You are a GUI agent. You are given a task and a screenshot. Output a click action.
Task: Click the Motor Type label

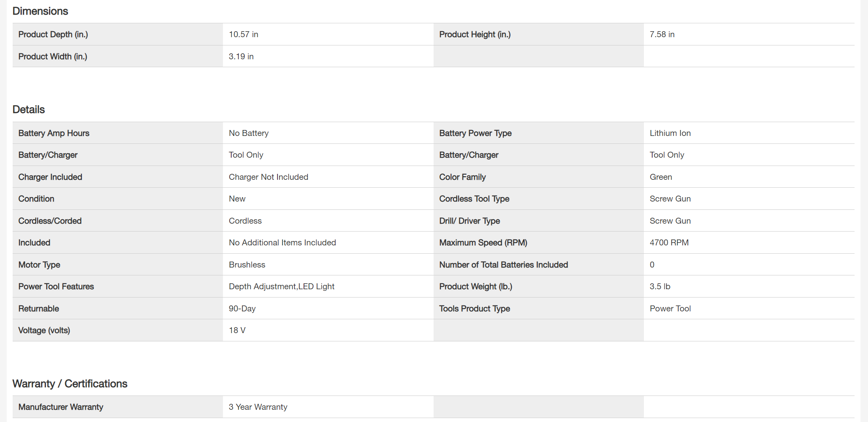(x=39, y=265)
